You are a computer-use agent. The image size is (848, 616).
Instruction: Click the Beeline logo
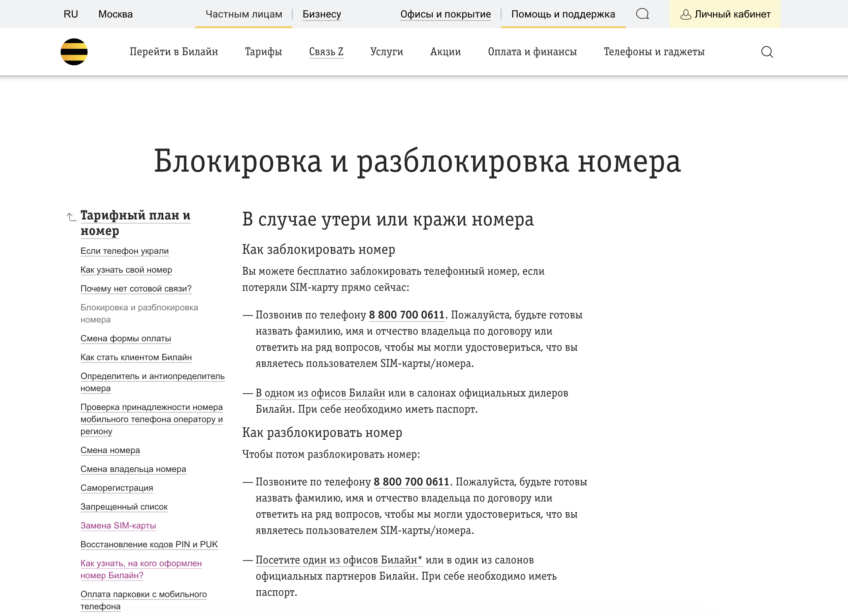click(73, 52)
